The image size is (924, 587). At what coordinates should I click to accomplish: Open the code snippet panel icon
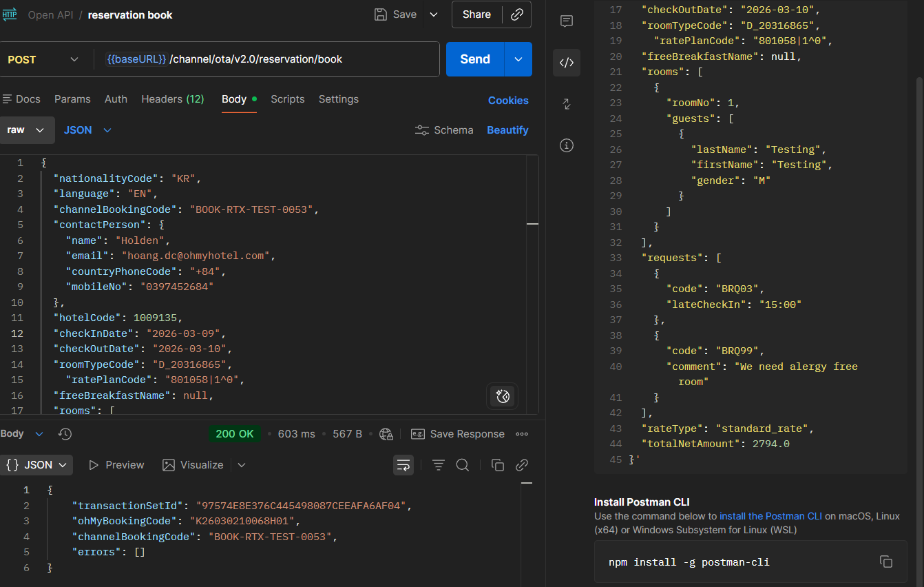(x=566, y=63)
